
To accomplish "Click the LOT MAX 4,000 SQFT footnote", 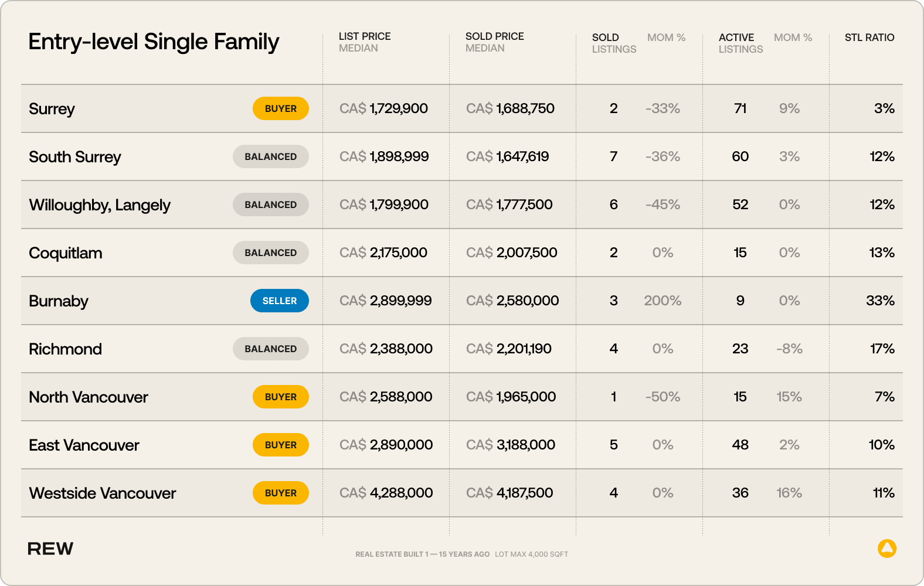I will tap(532, 554).
